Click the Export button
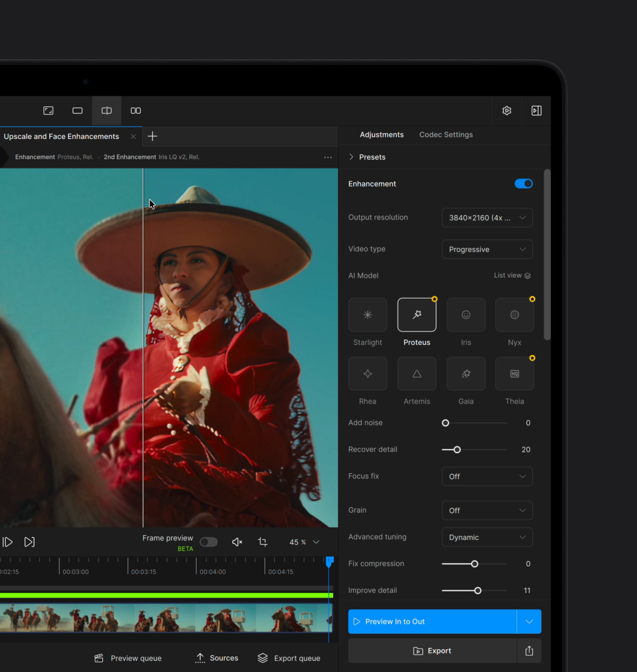637x672 pixels. [x=432, y=651]
